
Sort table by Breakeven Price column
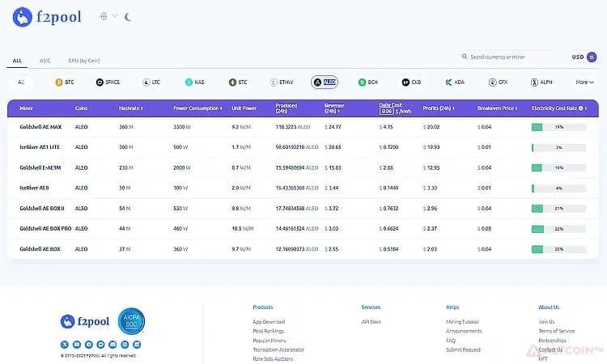[x=497, y=108]
